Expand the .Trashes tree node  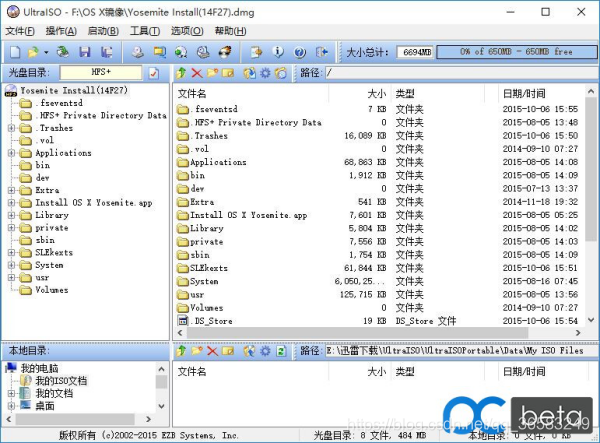coord(11,128)
